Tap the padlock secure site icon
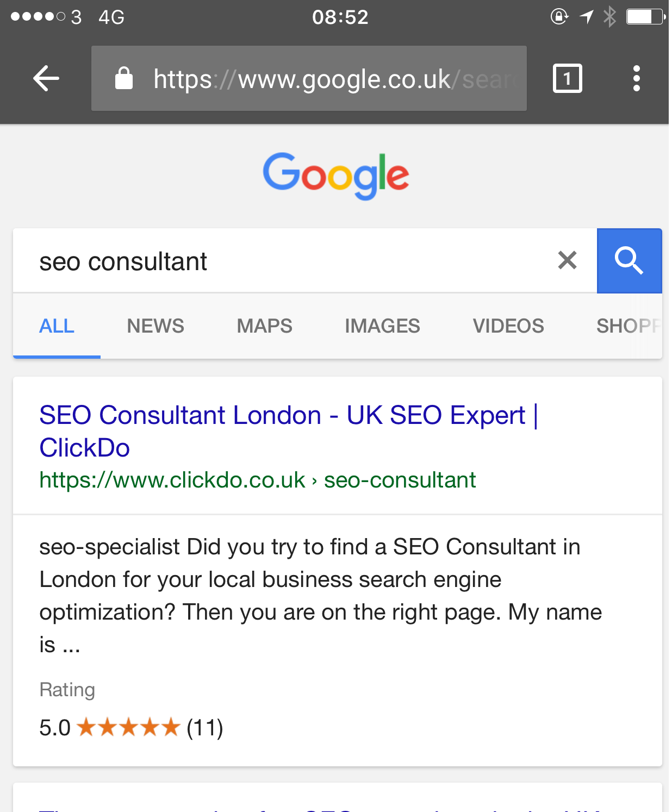 click(x=124, y=79)
